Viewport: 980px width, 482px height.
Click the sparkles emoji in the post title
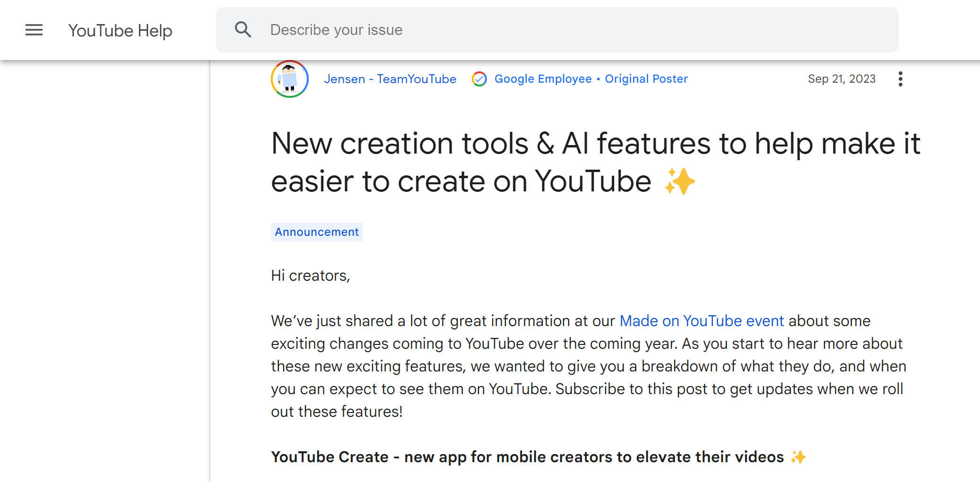coord(680,182)
